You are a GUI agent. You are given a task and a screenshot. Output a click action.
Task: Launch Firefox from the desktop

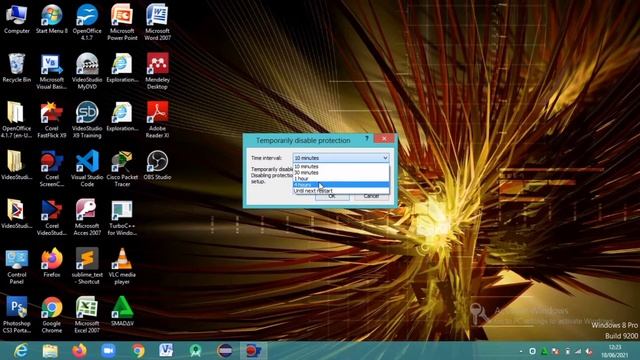tap(52, 263)
